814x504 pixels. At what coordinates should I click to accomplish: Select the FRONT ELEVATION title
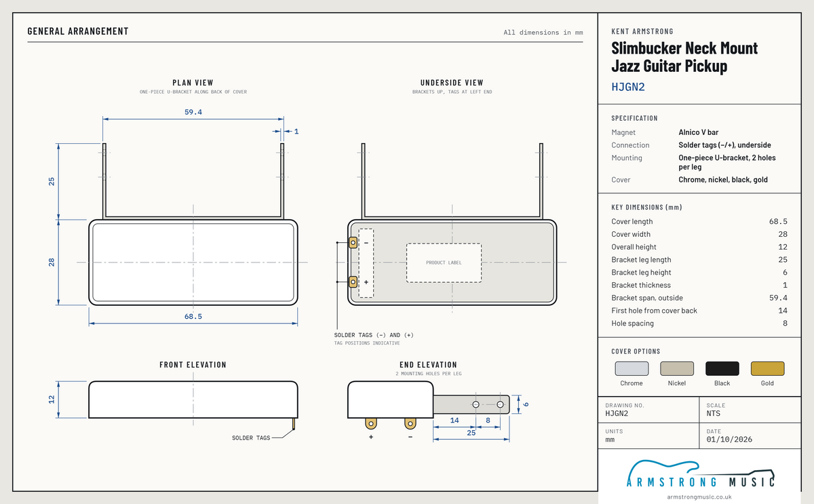pos(193,365)
